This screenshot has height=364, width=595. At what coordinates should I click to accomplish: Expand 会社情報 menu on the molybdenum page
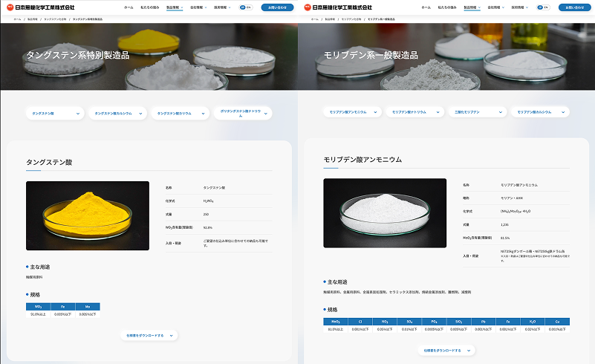coord(494,7)
